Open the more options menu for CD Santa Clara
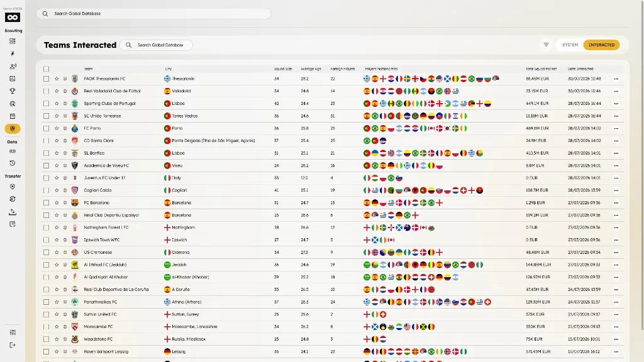This screenshot has width=644, height=362. (x=616, y=141)
